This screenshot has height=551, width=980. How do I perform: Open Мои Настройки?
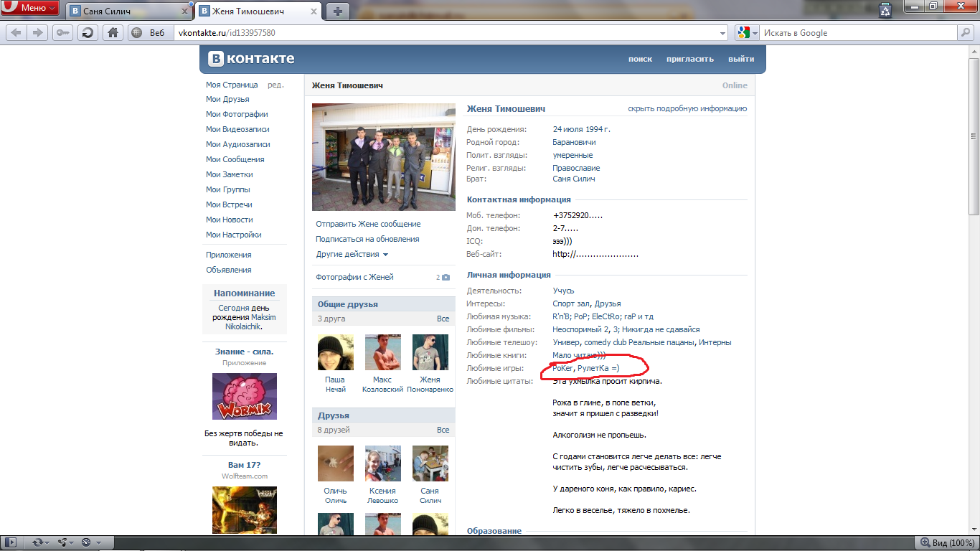(x=233, y=235)
